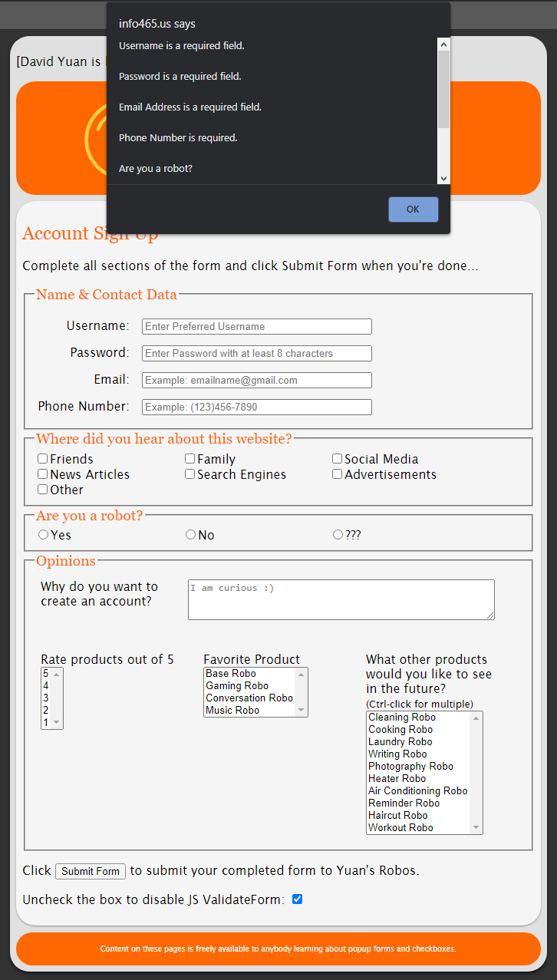Select Workout Robo in future products

[419, 828]
